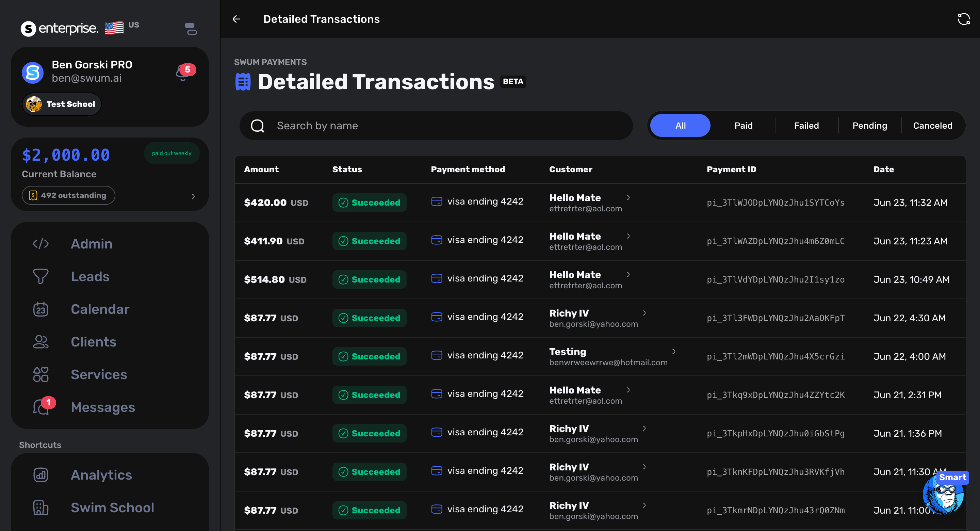
Task: Expand Hello Mate customer on $420.00 row
Action: (x=628, y=197)
